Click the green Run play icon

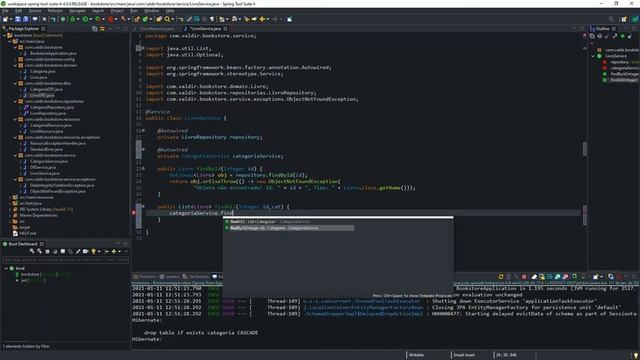[85, 19]
